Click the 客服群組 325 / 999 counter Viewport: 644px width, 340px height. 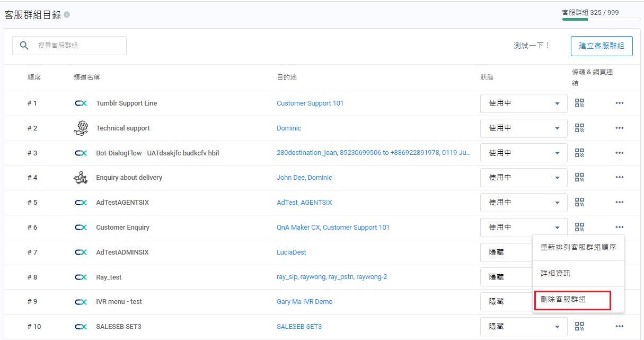(590, 12)
